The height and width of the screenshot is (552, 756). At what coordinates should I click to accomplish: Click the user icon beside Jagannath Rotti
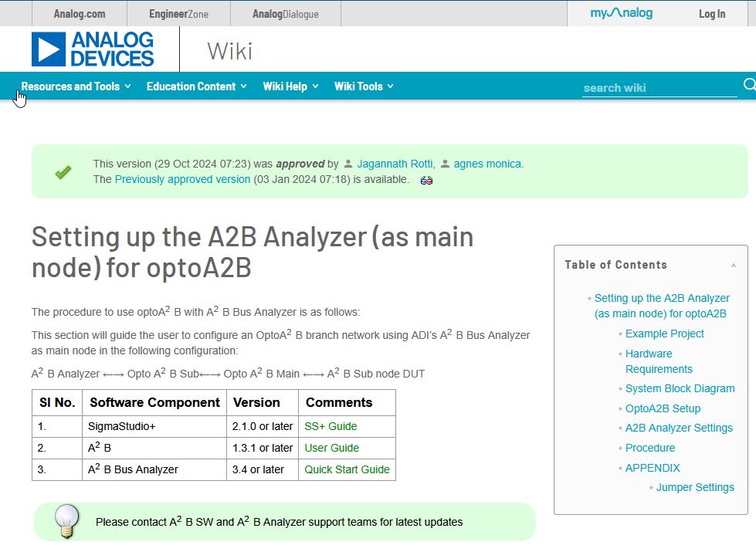[x=348, y=164]
